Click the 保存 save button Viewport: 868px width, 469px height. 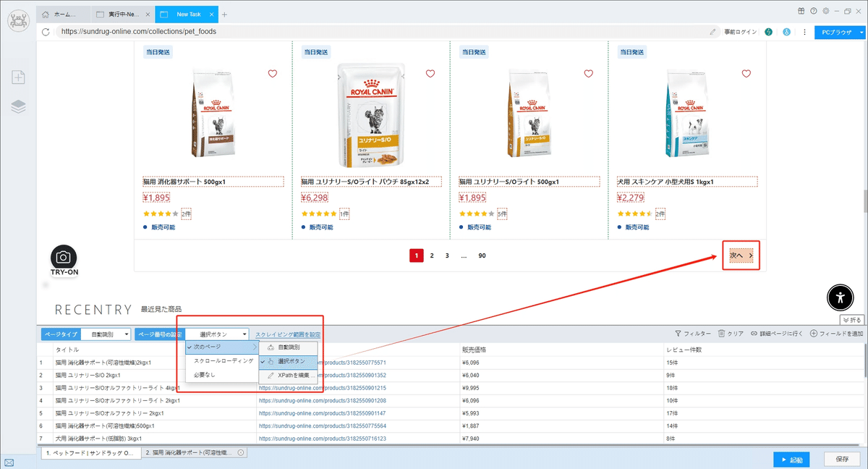[x=842, y=459]
